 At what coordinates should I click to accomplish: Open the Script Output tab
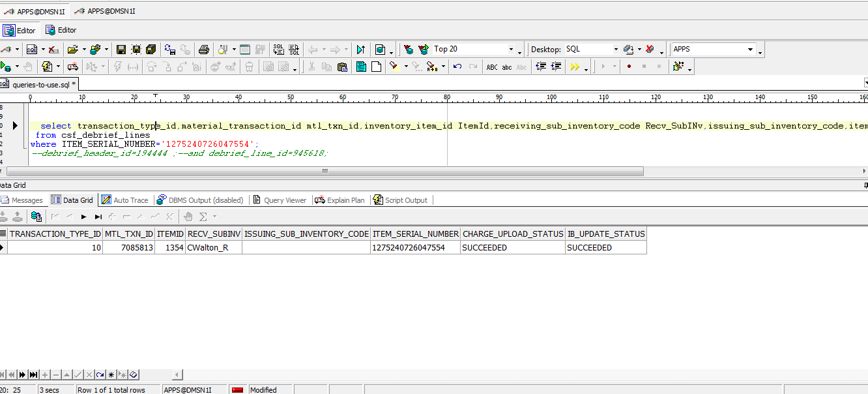click(x=401, y=200)
